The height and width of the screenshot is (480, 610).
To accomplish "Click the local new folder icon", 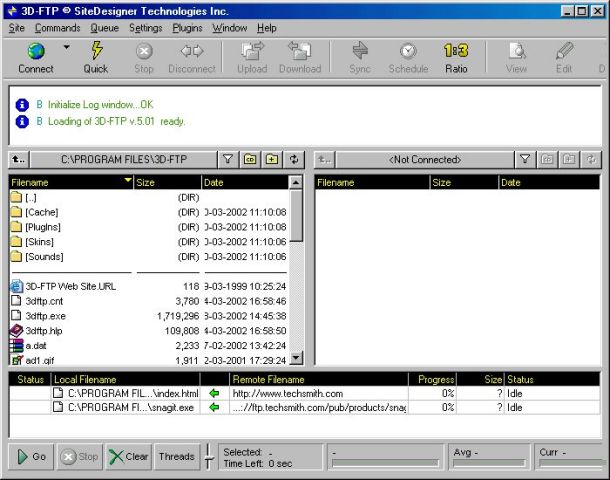I will 272,159.
